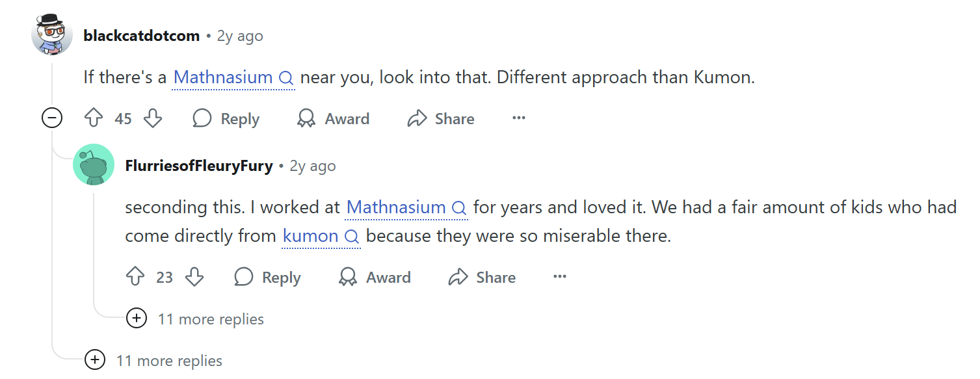The image size is (980, 379).
Task: Open the FlurriesofFleuryFury username profile
Action: click(x=198, y=166)
